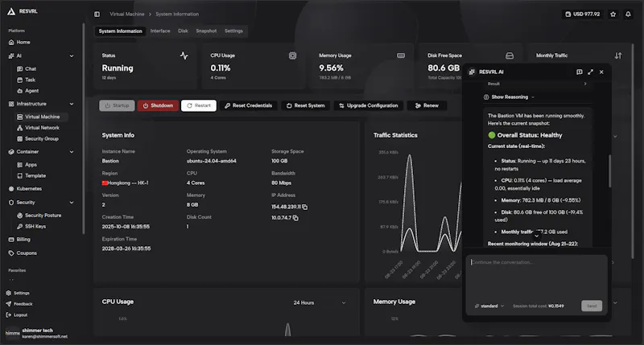Expand the Result row in AI chat

(x=536, y=84)
